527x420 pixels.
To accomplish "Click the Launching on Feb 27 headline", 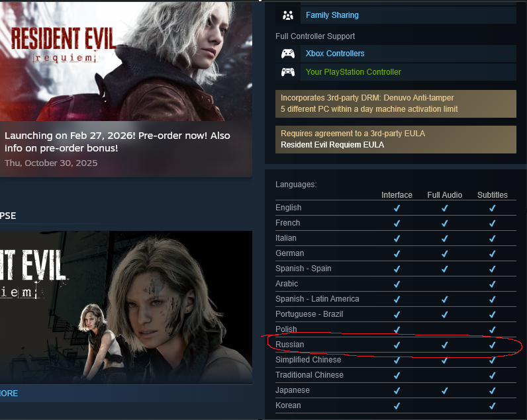I will [117, 142].
